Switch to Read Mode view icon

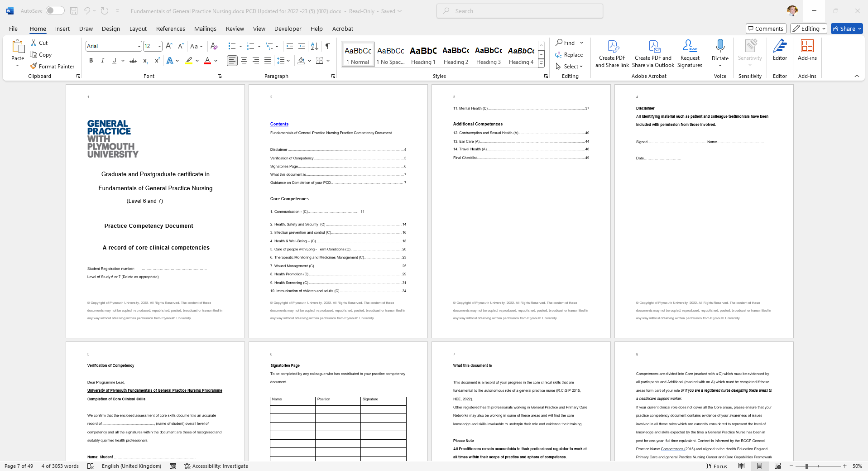[741, 466]
